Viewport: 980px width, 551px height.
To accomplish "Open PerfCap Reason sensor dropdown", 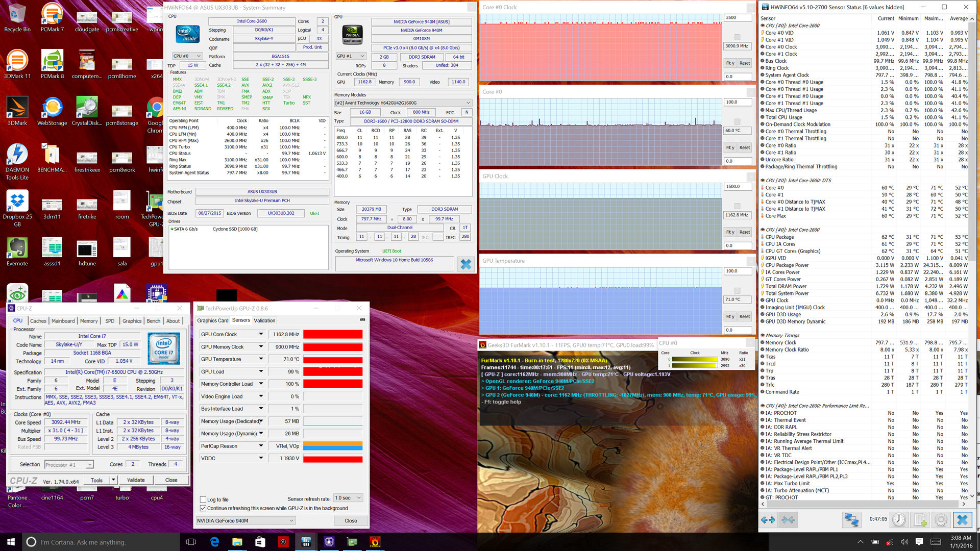I will (x=261, y=446).
